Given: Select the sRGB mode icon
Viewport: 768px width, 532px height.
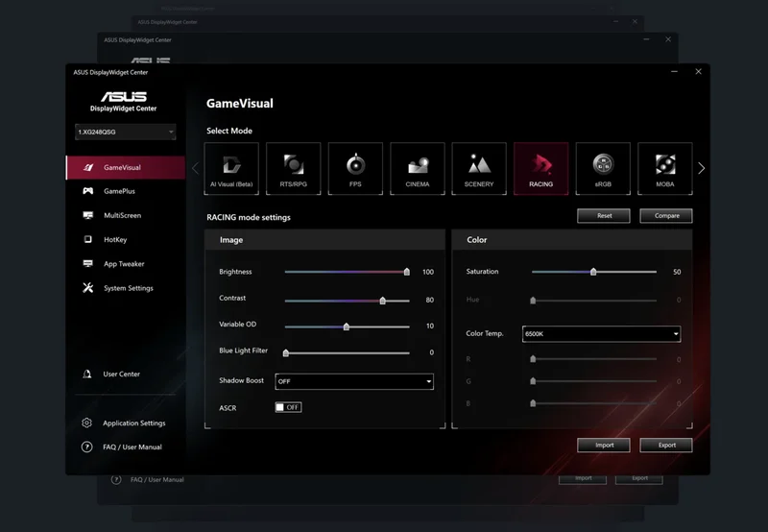Looking at the screenshot, I should [603, 168].
